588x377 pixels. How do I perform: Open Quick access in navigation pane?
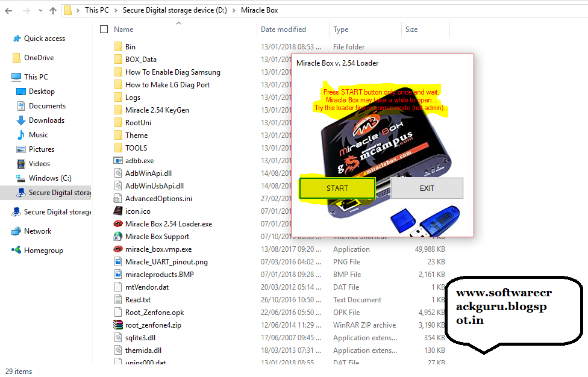(x=39, y=38)
